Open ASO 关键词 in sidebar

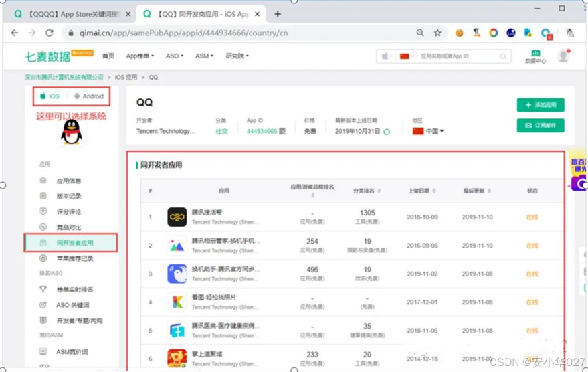(72, 305)
